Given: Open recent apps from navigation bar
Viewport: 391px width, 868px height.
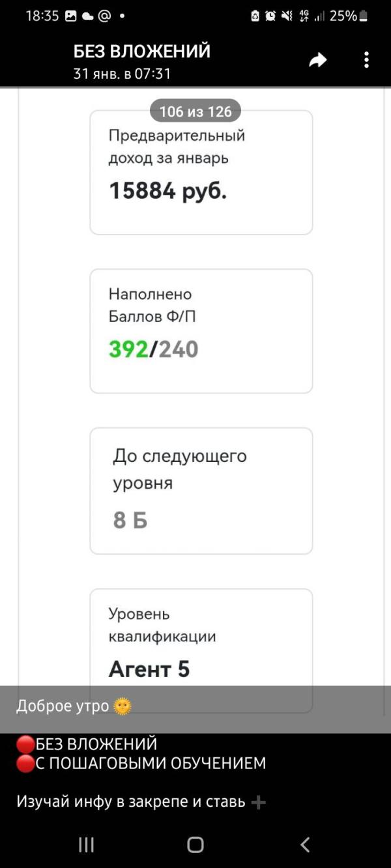Looking at the screenshot, I should point(86,845).
